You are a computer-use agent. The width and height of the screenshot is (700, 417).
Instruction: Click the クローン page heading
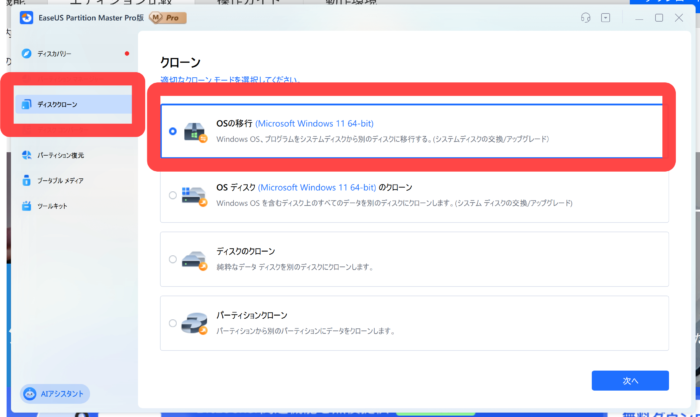[x=180, y=63]
